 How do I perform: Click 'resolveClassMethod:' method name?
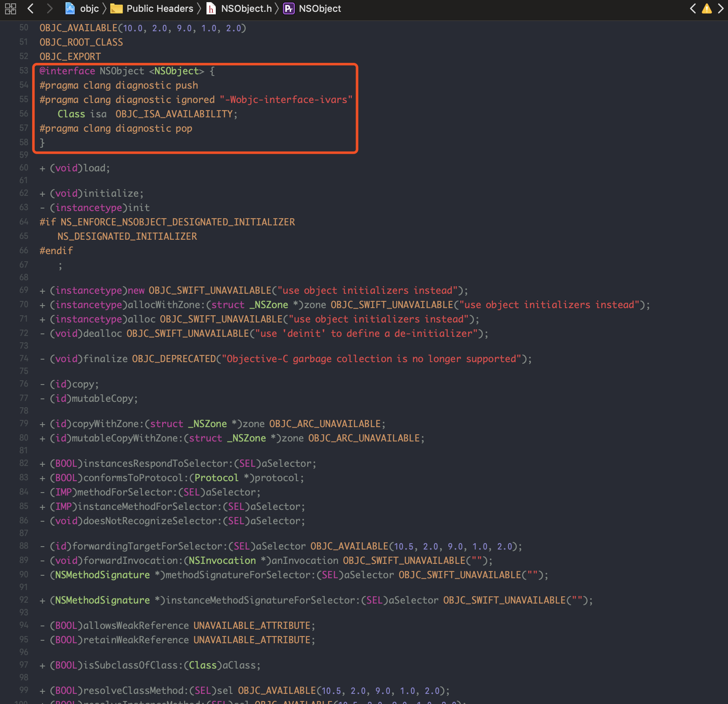[136, 690]
